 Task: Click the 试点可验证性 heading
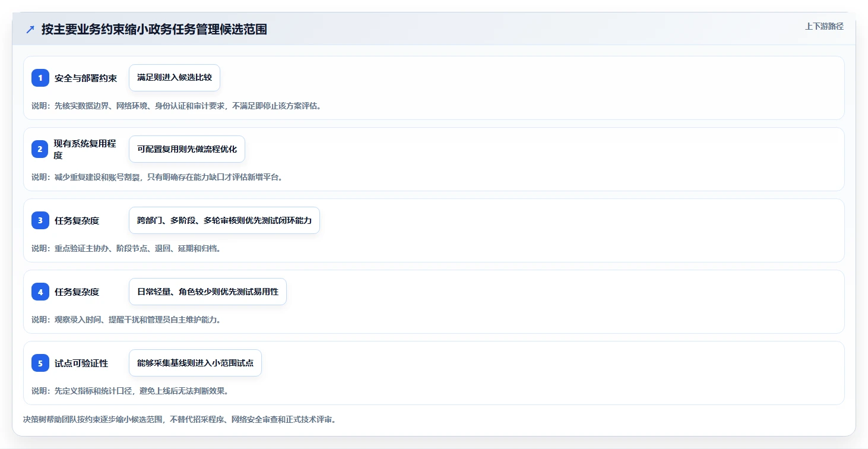coord(81,363)
